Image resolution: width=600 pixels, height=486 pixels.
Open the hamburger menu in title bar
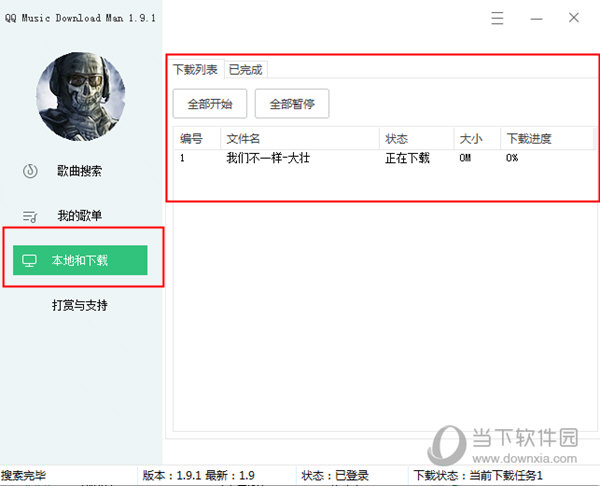point(498,18)
